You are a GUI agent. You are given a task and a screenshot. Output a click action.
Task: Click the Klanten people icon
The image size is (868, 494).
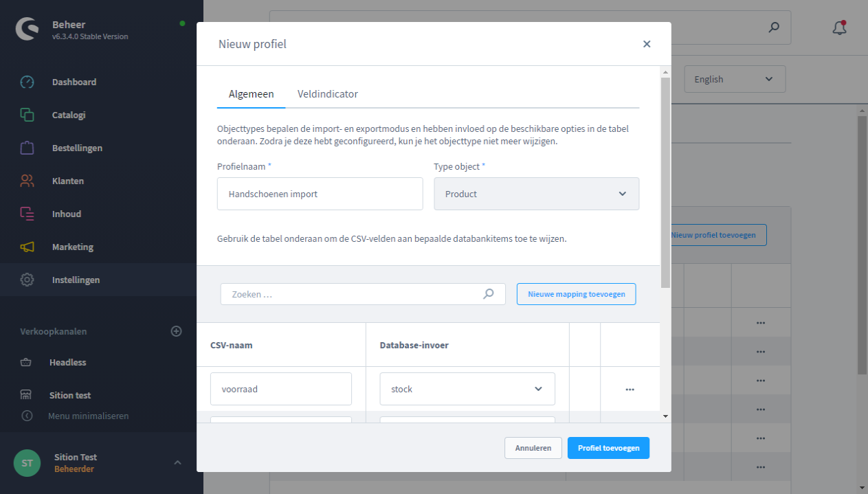(27, 181)
